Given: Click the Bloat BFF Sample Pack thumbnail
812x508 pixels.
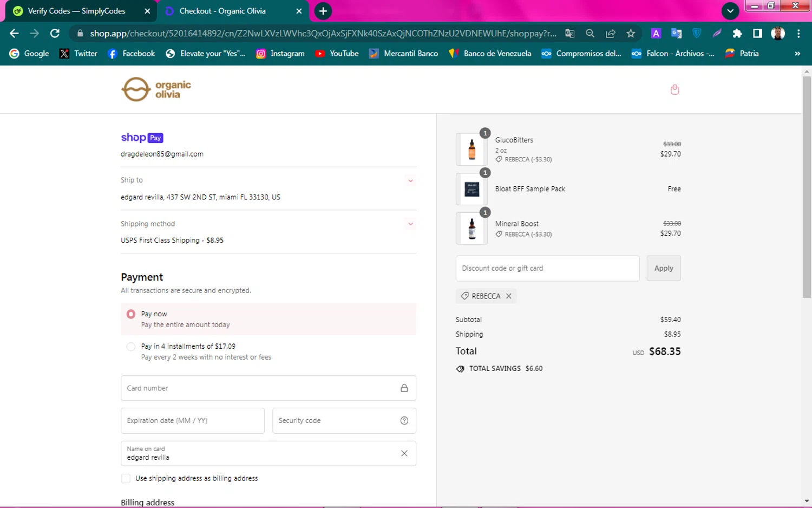Looking at the screenshot, I should [472, 189].
